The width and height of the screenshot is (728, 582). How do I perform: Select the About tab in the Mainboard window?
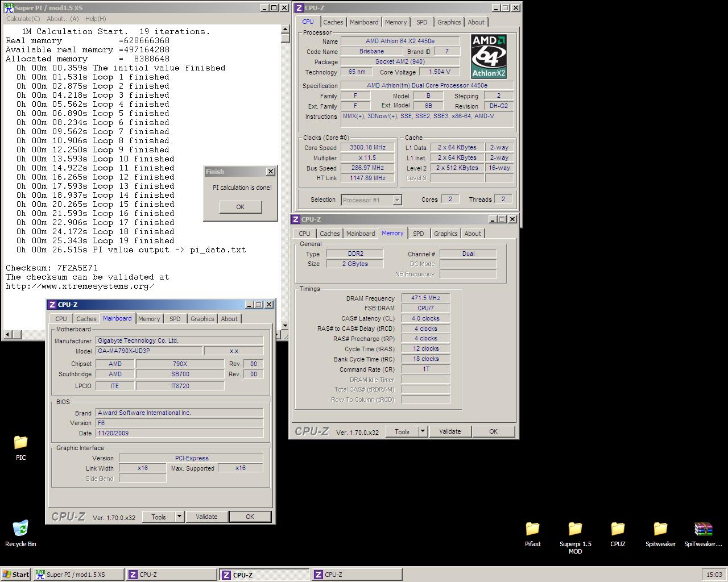click(230, 319)
